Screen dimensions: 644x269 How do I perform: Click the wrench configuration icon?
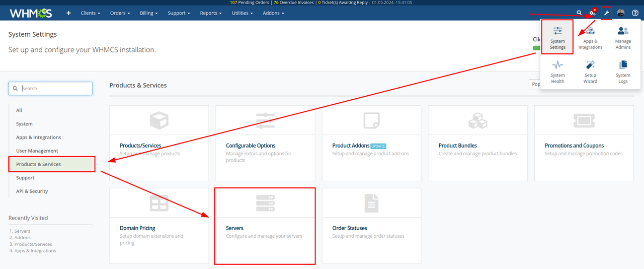click(x=606, y=13)
